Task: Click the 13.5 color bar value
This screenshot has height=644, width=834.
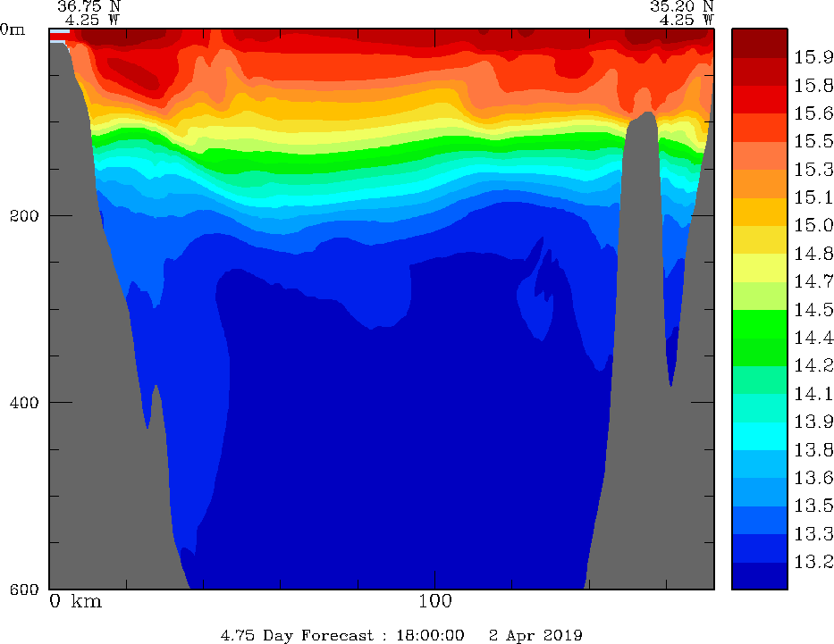Action: click(813, 506)
